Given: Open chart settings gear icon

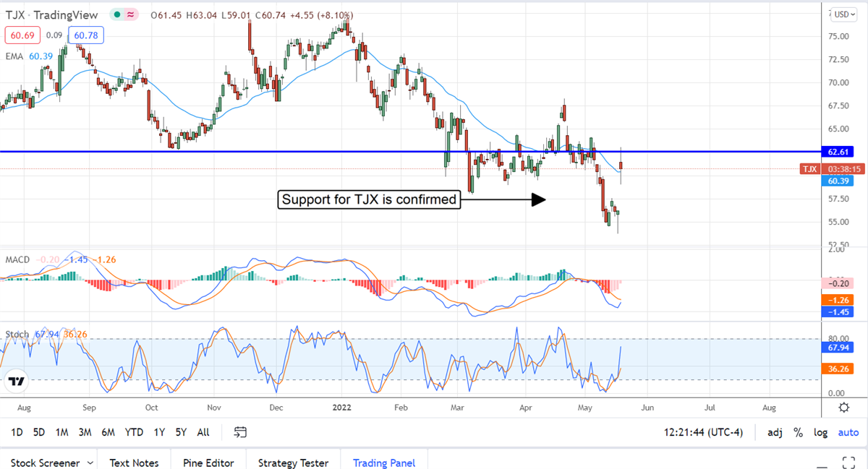Looking at the screenshot, I should pyautogui.click(x=843, y=408).
